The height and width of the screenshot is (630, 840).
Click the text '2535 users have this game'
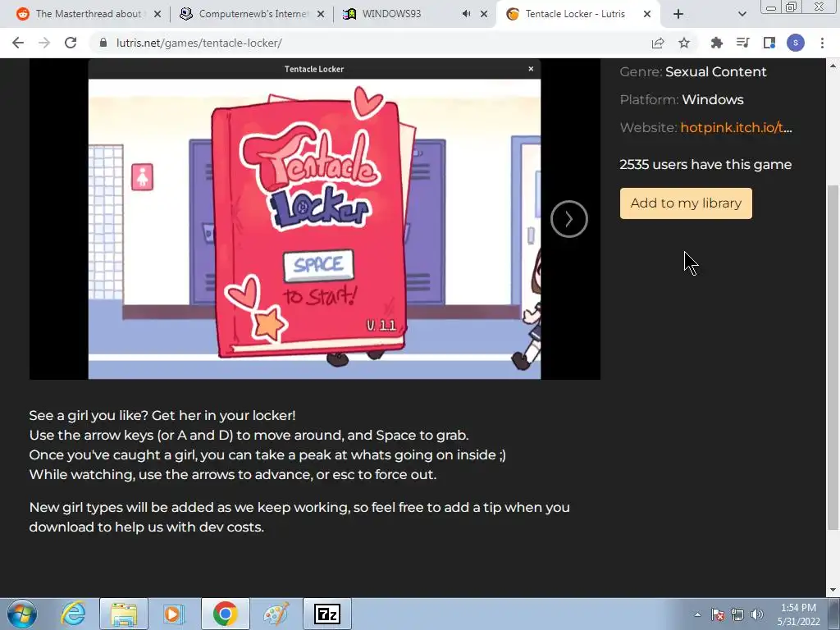[x=705, y=164]
